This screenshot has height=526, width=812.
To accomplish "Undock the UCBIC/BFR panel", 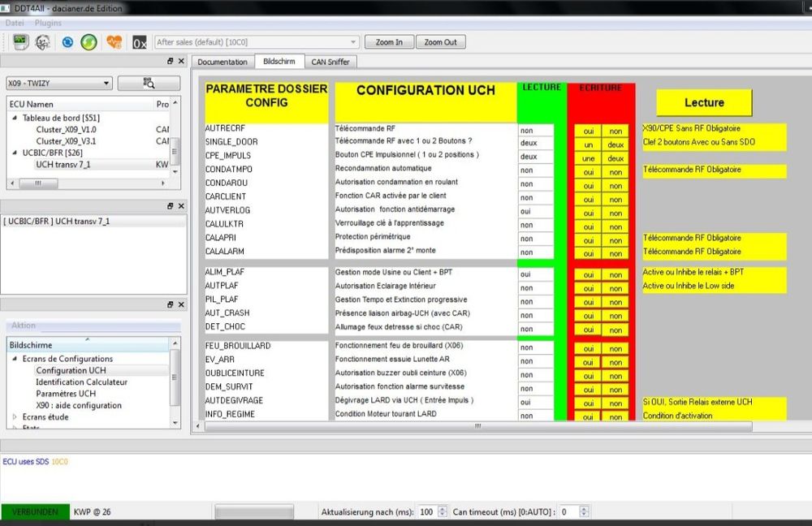I will tap(170, 206).
